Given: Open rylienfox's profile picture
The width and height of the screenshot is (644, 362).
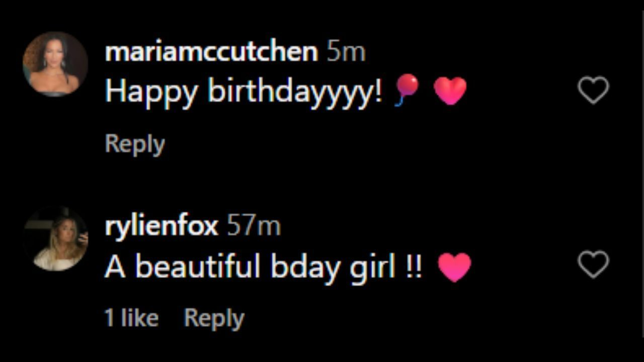Looking at the screenshot, I should 55,238.
